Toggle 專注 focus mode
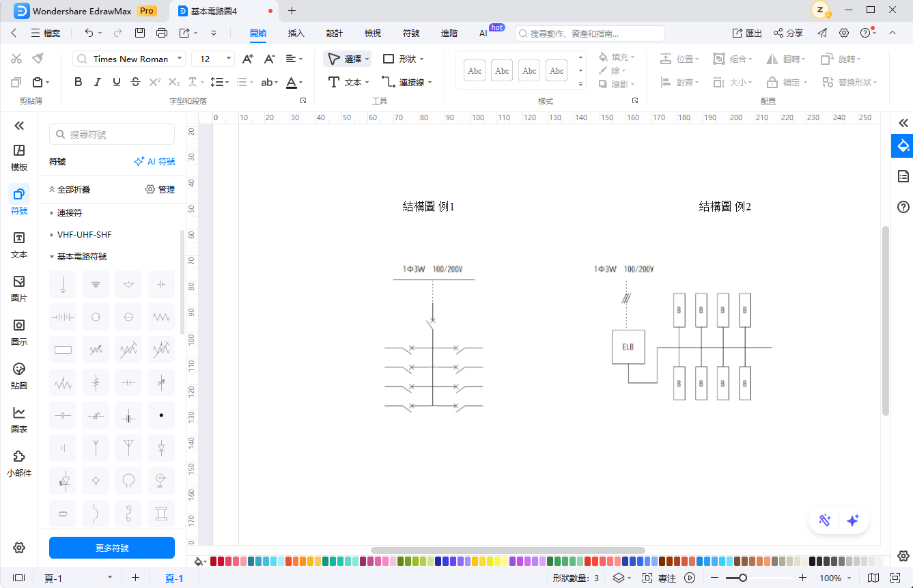Viewport: 913px width, 588px height. (x=660, y=578)
